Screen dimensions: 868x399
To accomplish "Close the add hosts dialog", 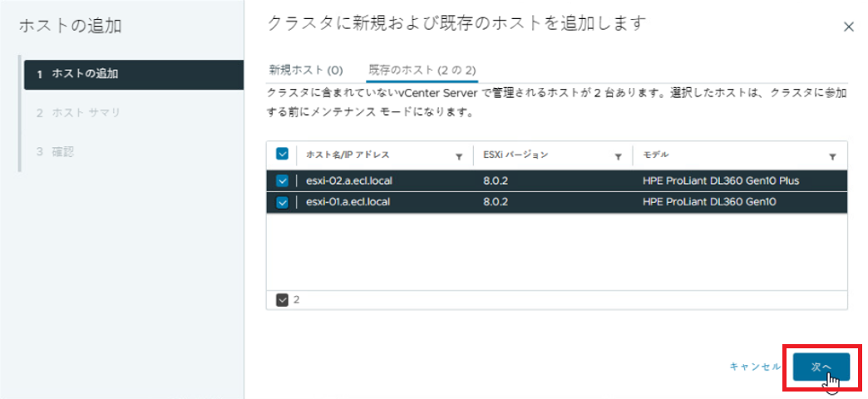I will pyautogui.click(x=849, y=27).
